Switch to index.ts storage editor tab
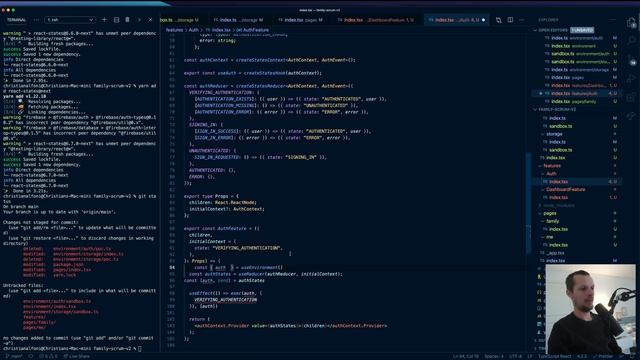This screenshot has height=360, width=640. tap(238, 20)
